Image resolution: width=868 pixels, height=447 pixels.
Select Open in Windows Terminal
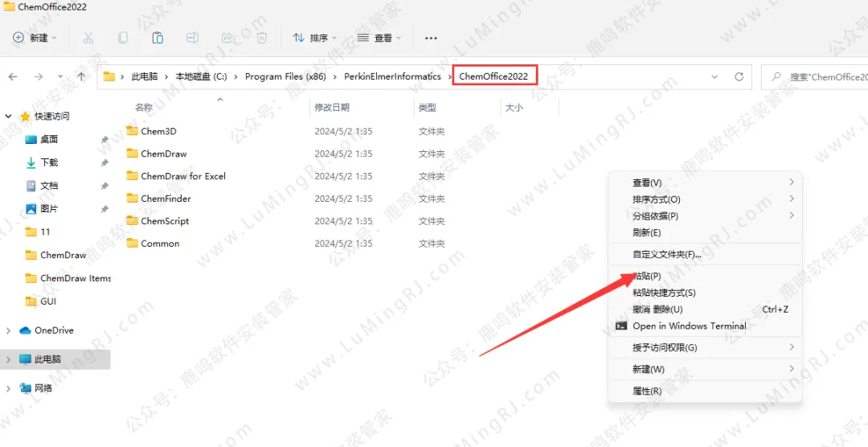point(689,326)
